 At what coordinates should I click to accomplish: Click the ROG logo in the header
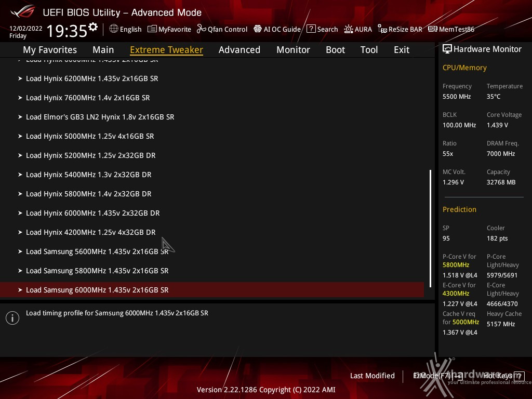pyautogui.click(x=23, y=12)
